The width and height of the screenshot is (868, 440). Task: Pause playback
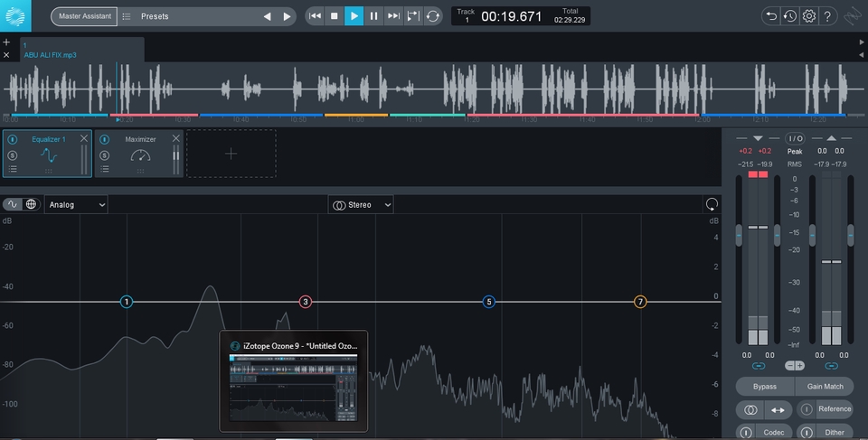373,16
